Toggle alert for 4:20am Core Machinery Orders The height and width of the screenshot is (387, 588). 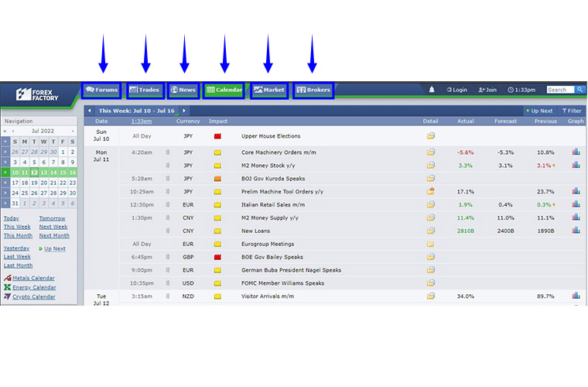click(x=168, y=152)
